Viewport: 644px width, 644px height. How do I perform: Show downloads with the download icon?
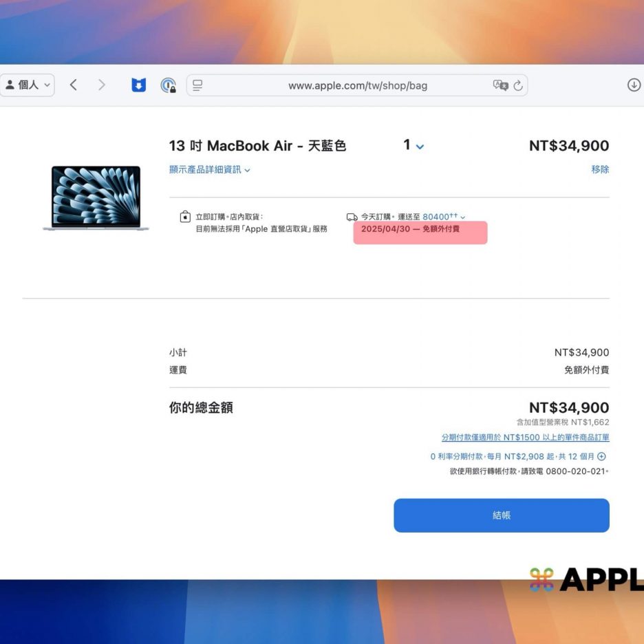click(634, 85)
